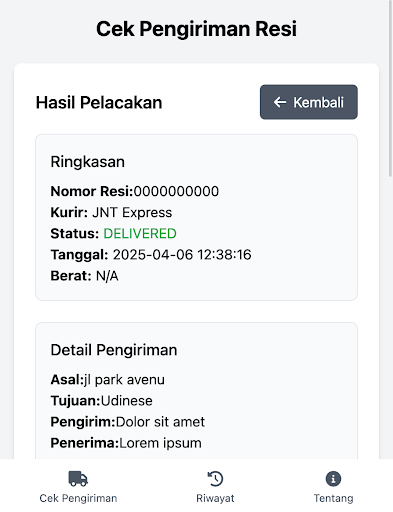Image resolution: width=393 pixels, height=512 pixels.
Task: Click the left arrow icon on Kembali
Action: (280, 102)
